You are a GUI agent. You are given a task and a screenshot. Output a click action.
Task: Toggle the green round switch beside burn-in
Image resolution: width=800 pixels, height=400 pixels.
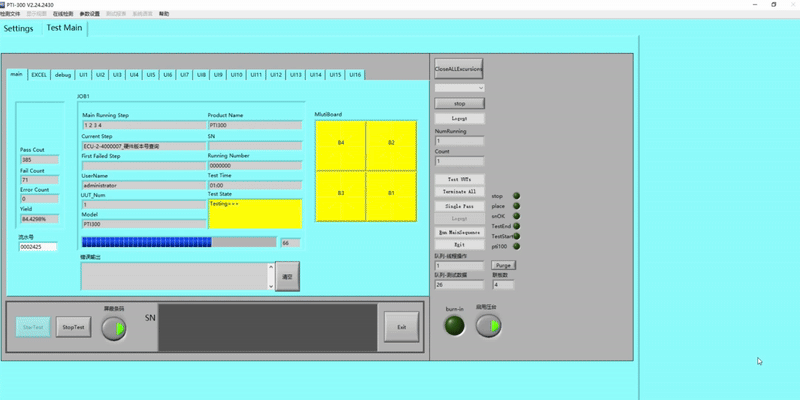[488, 326]
